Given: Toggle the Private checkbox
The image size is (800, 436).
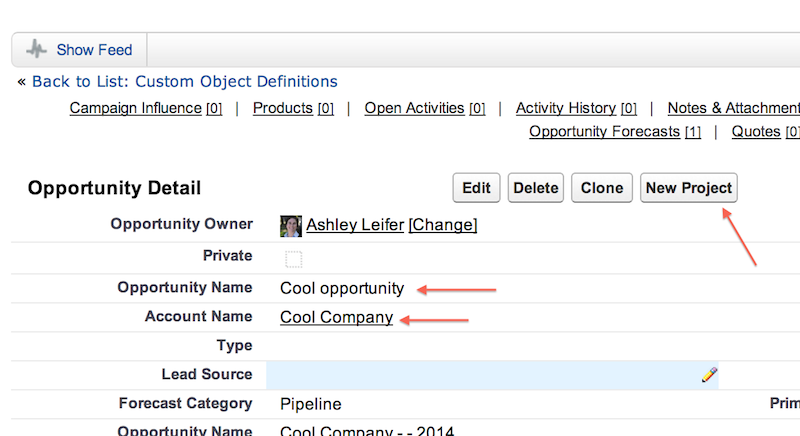Looking at the screenshot, I should click(293, 259).
